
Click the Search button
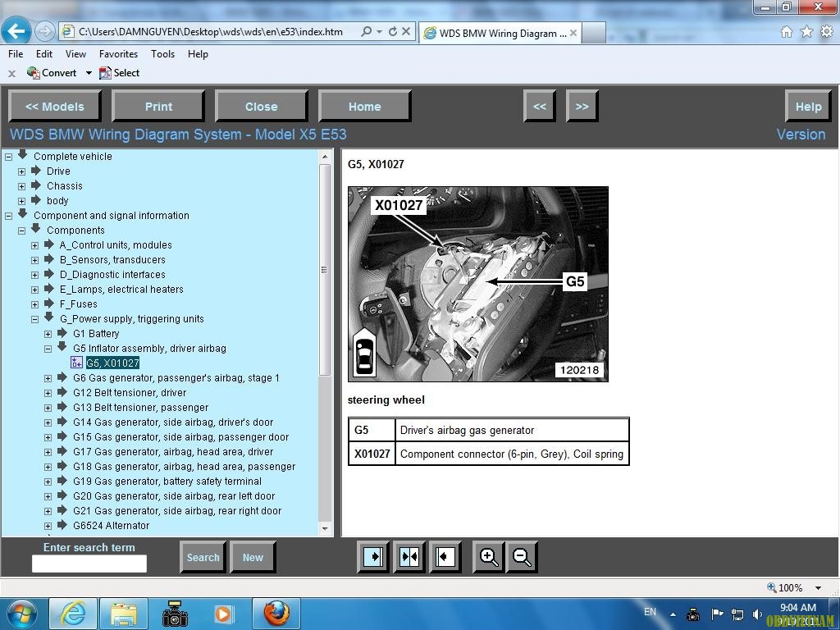tap(203, 557)
